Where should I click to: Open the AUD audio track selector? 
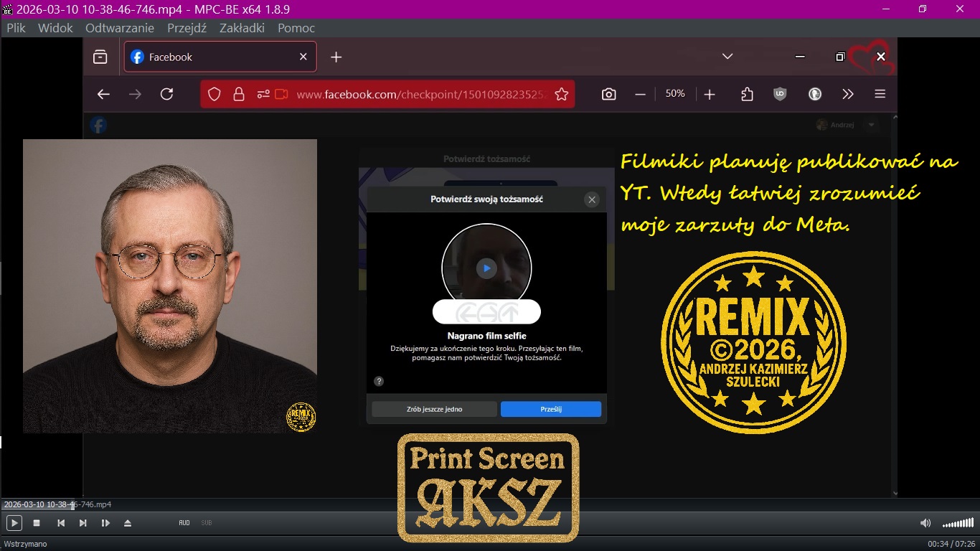coord(184,523)
